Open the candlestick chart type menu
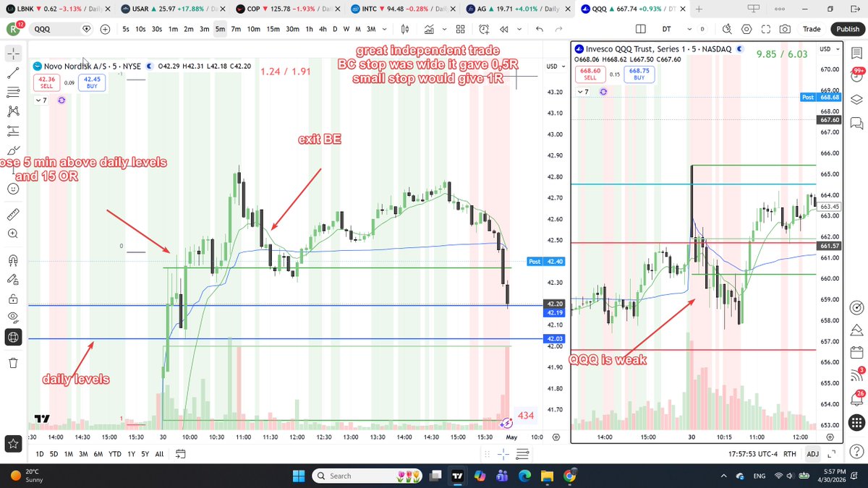 tap(405, 30)
